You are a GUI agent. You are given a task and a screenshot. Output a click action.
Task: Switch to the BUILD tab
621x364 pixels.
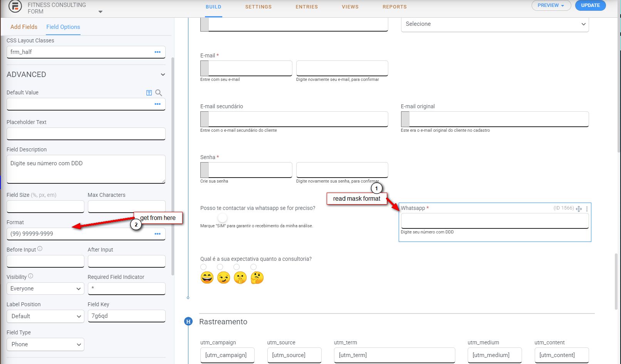click(x=213, y=7)
